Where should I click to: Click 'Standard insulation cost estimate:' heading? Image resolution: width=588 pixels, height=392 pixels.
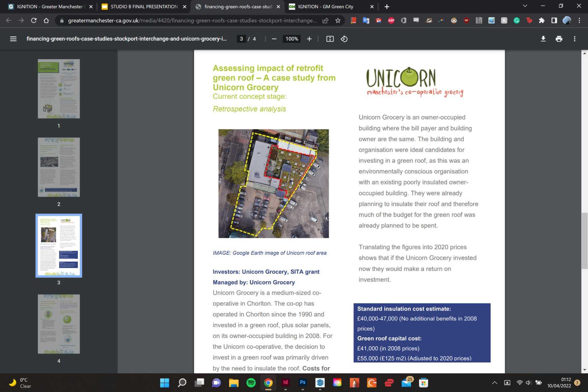404,309
